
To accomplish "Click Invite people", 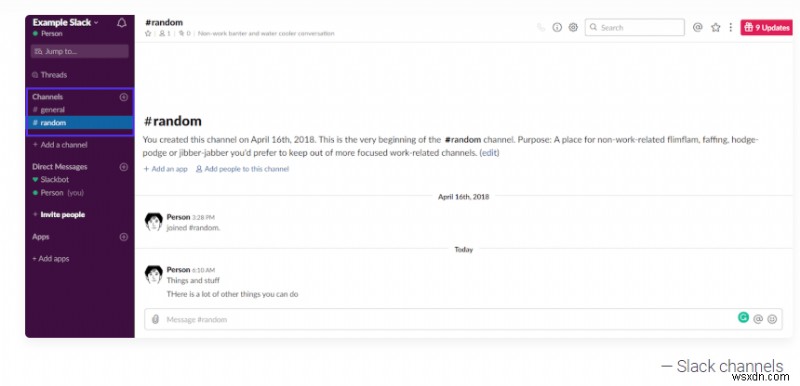I will (x=58, y=215).
